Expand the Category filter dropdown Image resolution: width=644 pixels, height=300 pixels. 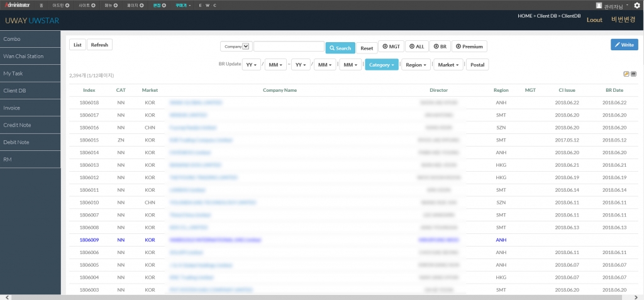click(x=382, y=65)
